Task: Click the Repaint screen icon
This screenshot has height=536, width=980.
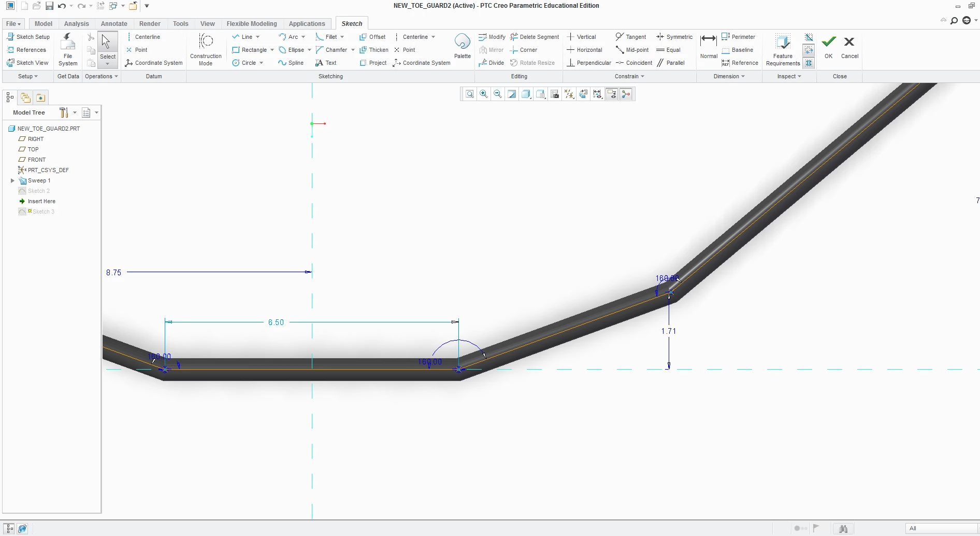Action: (x=512, y=94)
